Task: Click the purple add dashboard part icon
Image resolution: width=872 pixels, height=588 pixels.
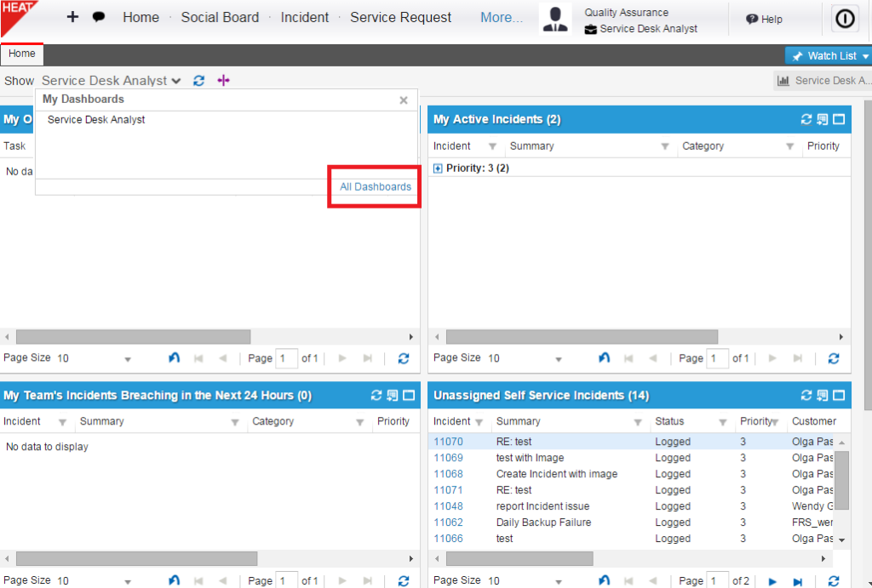Action: tap(223, 81)
